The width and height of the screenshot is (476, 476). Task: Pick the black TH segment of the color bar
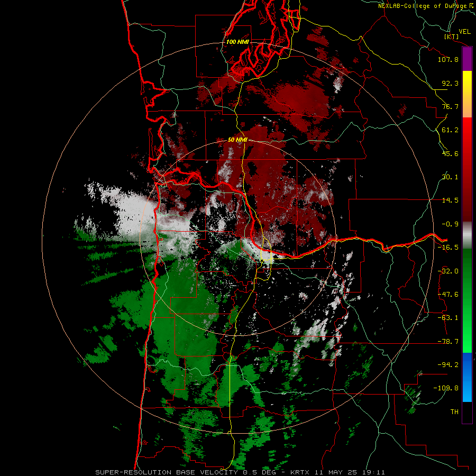[x=467, y=412]
